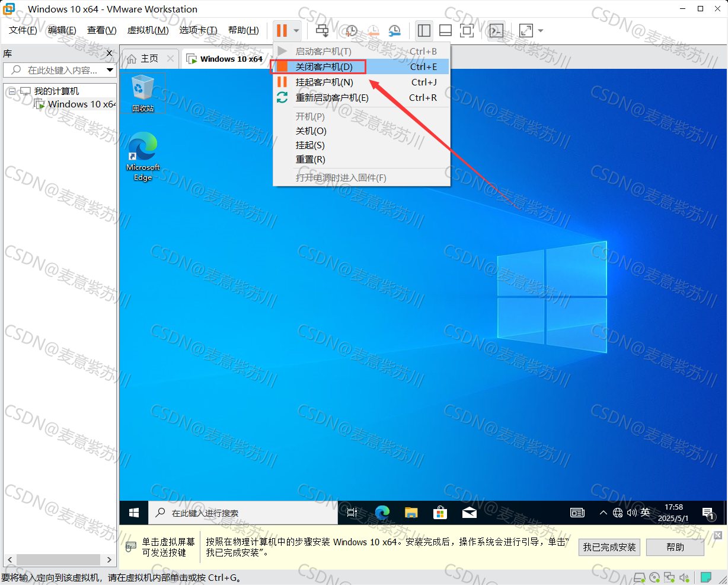Open the power options dropdown arrow
The width and height of the screenshot is (728, 585).
pyautogui.click(x=296, y=31)
